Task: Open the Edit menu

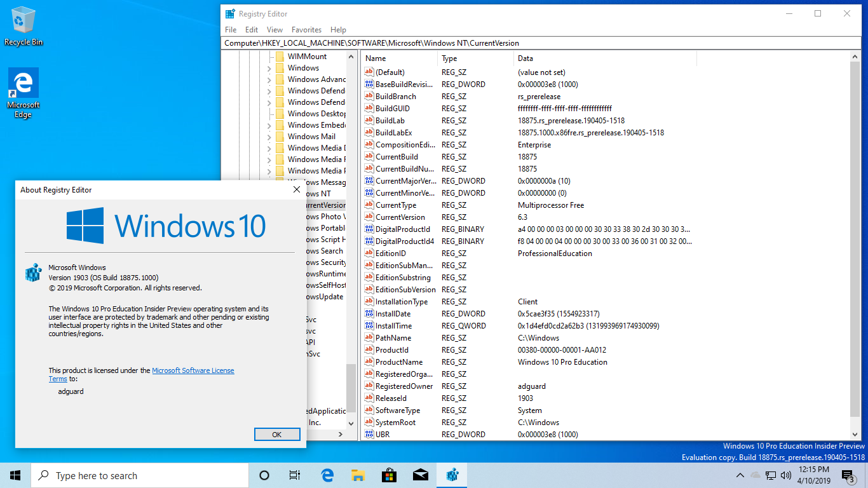Action: [252, 30]
